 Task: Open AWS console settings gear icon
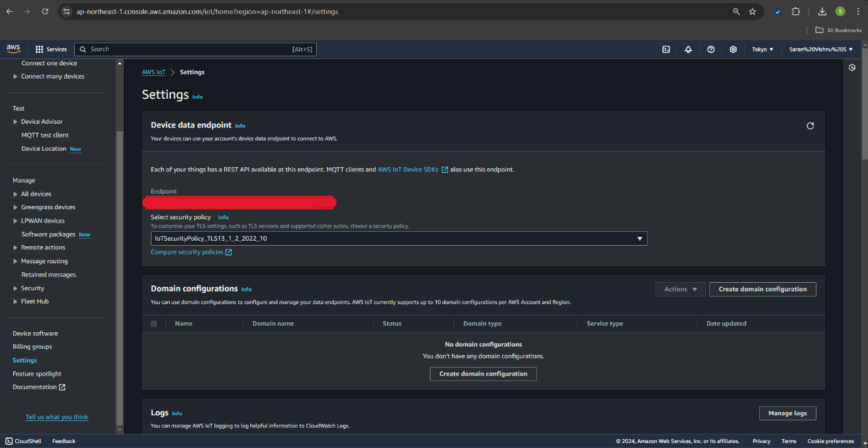733,50
